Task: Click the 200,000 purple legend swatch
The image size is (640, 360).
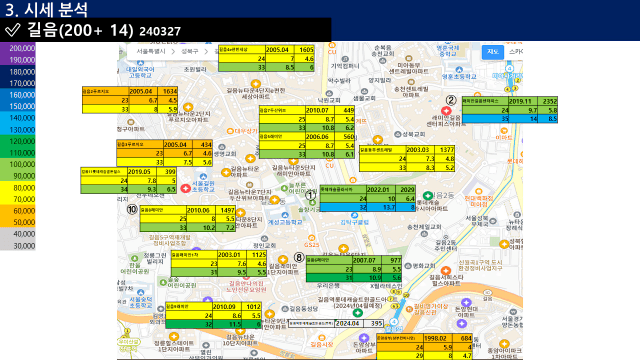Action: tap(18, 48)
